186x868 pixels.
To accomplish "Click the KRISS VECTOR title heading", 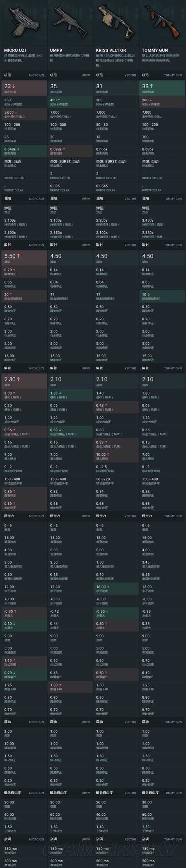I will click(111, 50).
